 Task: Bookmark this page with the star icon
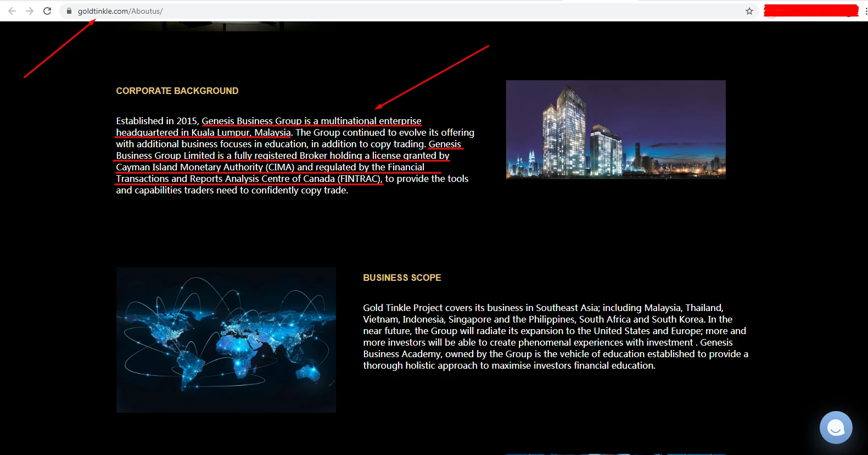click(x=749, y=11)
